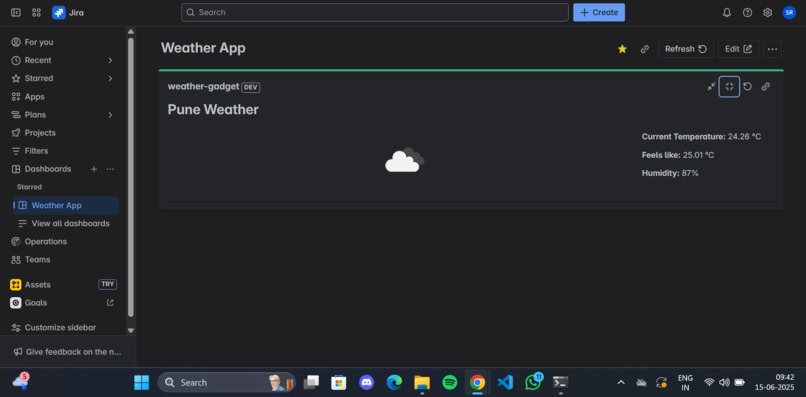Open Assets in the sidebar

coord(38,284)
